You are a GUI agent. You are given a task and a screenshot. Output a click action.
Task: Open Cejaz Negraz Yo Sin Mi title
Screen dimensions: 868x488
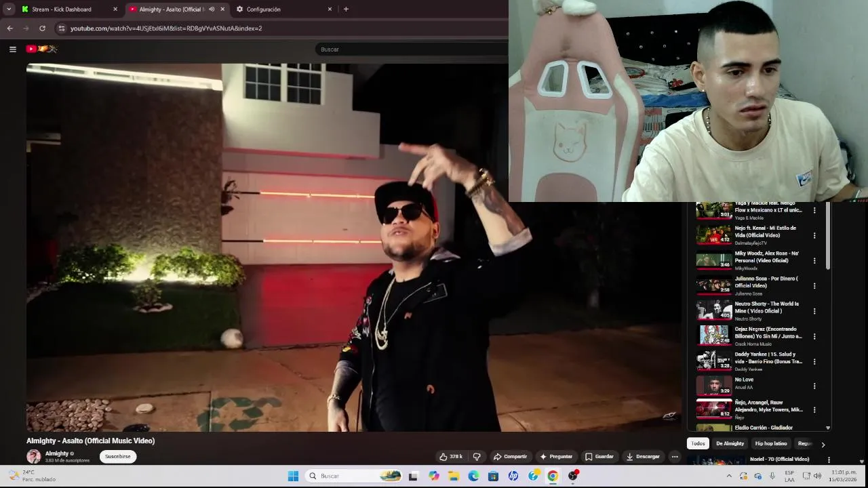click(x=768, y=333)
